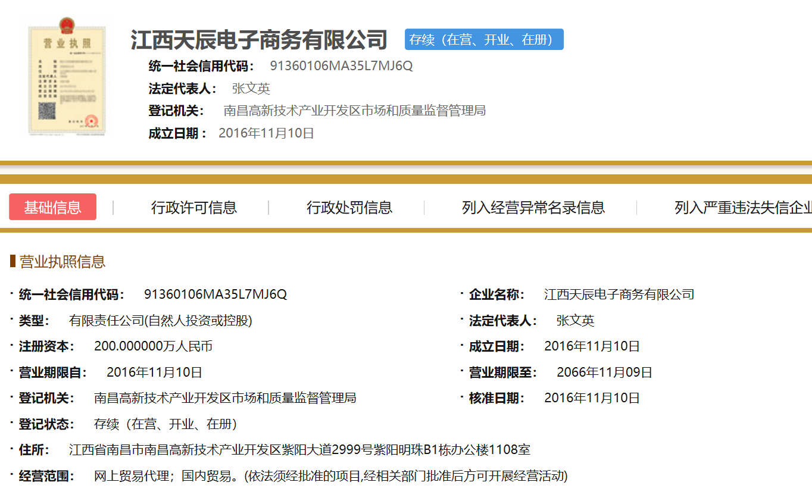Switch to the 行政许可信息 tab
The image size is (812, 504).
193,208
